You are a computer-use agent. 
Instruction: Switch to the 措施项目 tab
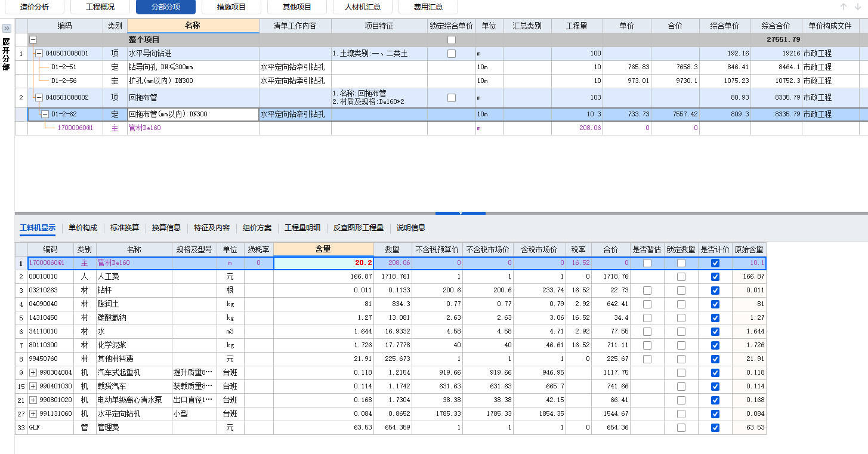coord(231,7)
